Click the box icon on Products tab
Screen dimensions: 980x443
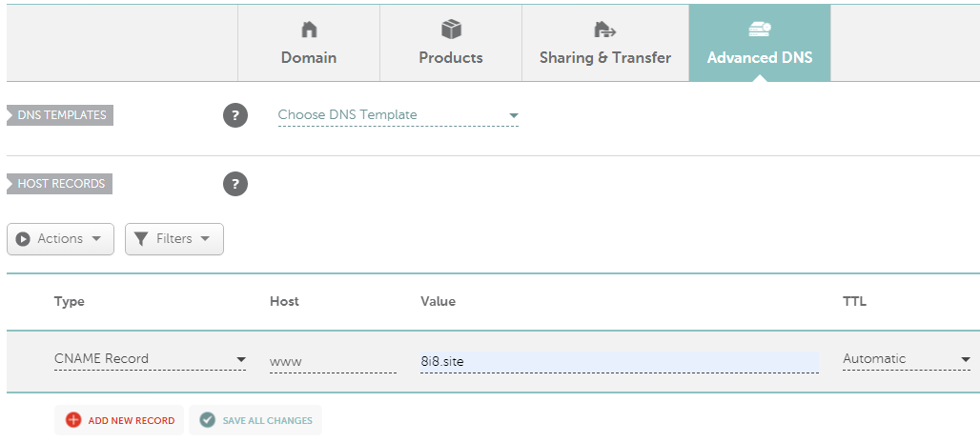[451, 29]
